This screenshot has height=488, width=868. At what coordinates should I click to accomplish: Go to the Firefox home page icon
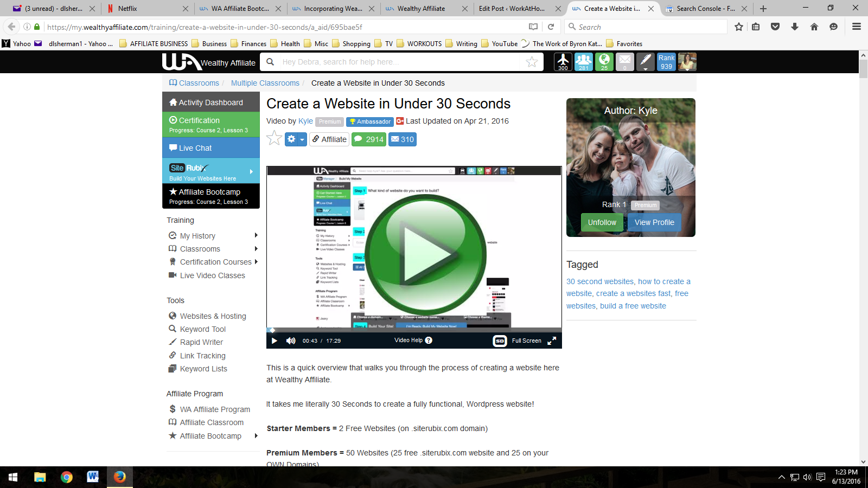814,27
